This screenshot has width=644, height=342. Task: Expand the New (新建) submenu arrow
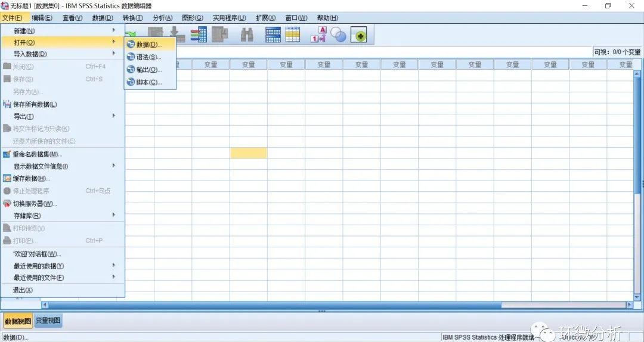tap(114, 30)
